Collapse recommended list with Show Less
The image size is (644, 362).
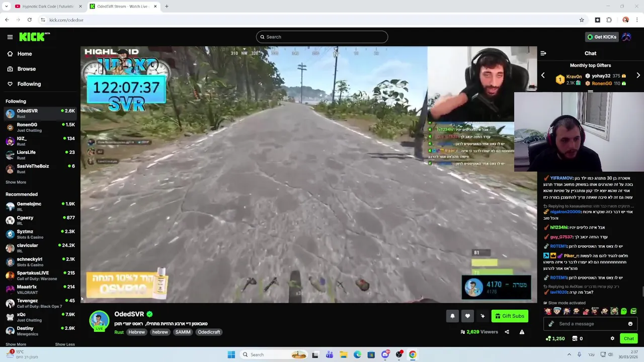(64, 344)
